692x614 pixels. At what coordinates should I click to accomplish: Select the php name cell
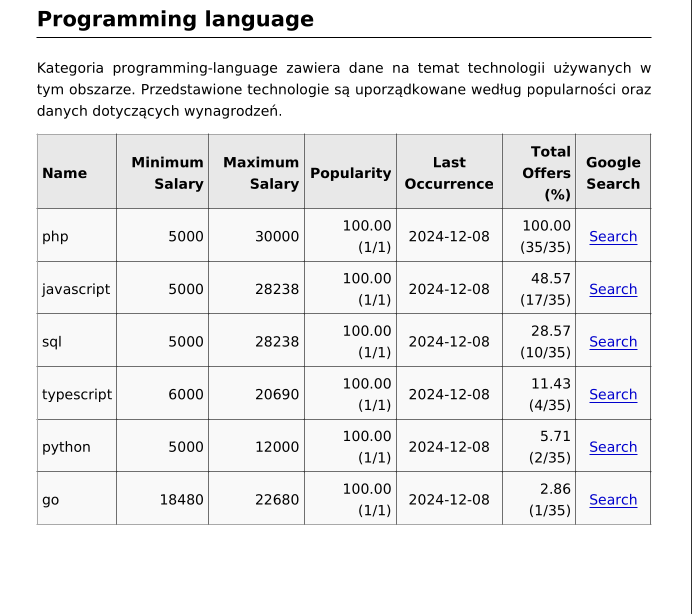click(55, 236)
